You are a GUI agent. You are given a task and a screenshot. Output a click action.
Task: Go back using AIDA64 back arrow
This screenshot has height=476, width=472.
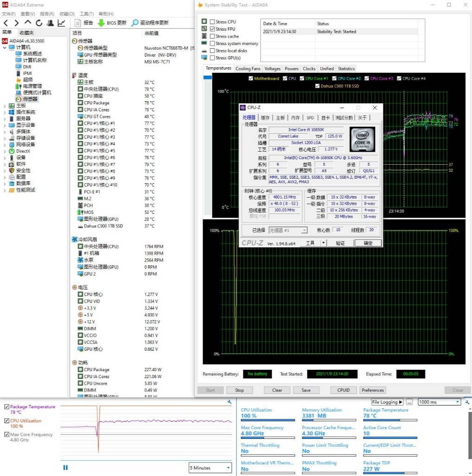(x=6, y=23)
